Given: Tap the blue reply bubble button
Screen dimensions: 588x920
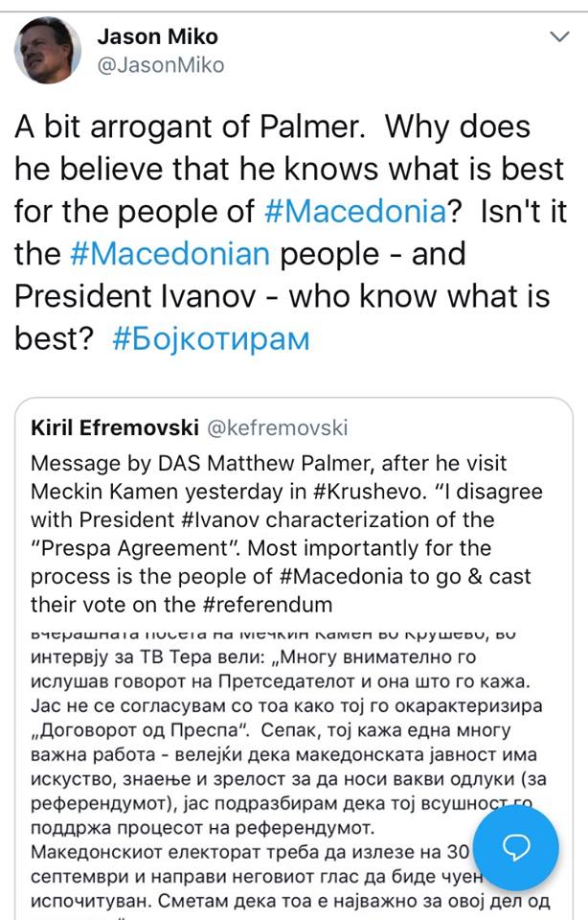Looking at the screenshot, I should pyautogui.click(x=516, y=846).
